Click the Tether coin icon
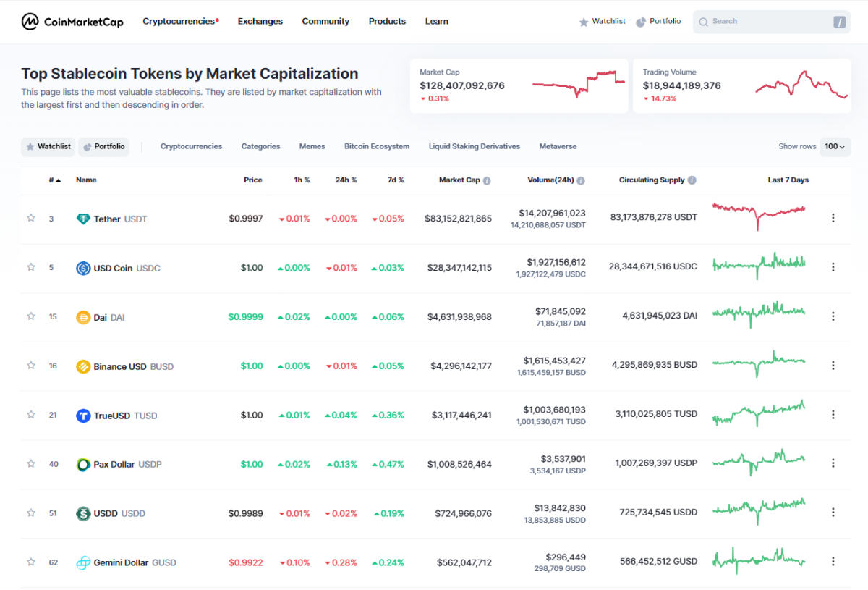This screenshot has width=868, height=590. pyautogui.click(x=83, y=219)
